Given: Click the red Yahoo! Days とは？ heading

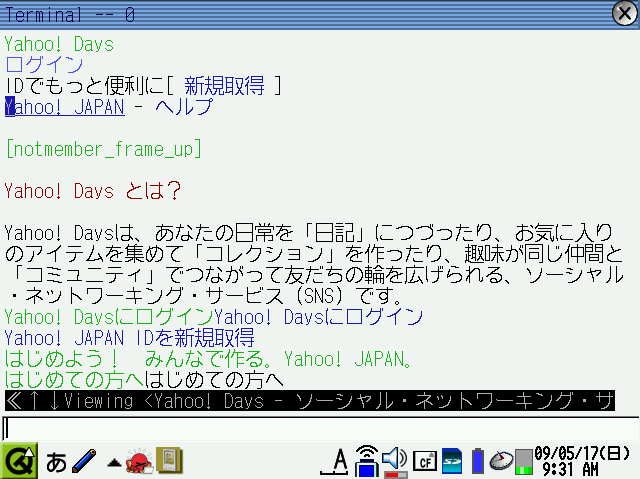Looking at the screenshot, I should (x=93, y=191).
